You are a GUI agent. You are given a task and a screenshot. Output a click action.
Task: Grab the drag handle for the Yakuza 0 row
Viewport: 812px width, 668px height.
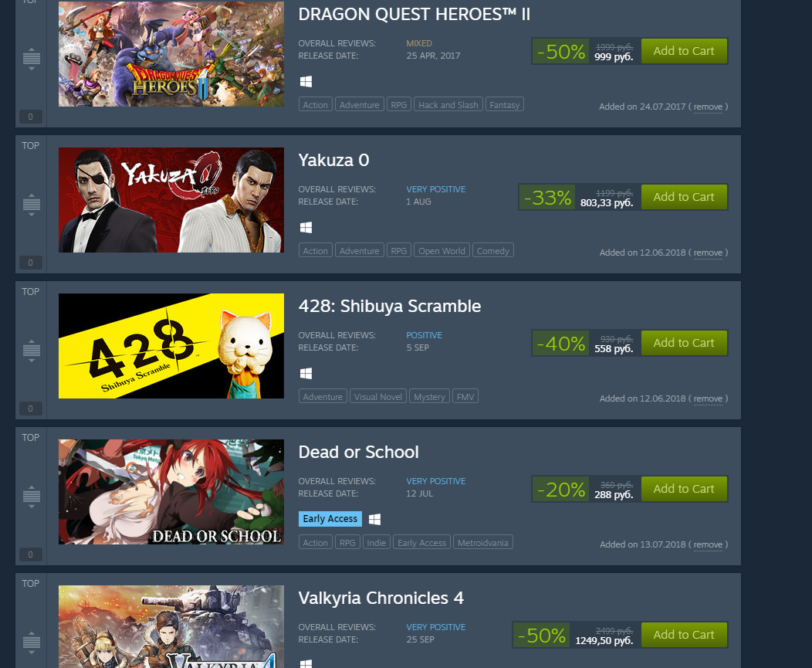point(31,205)
